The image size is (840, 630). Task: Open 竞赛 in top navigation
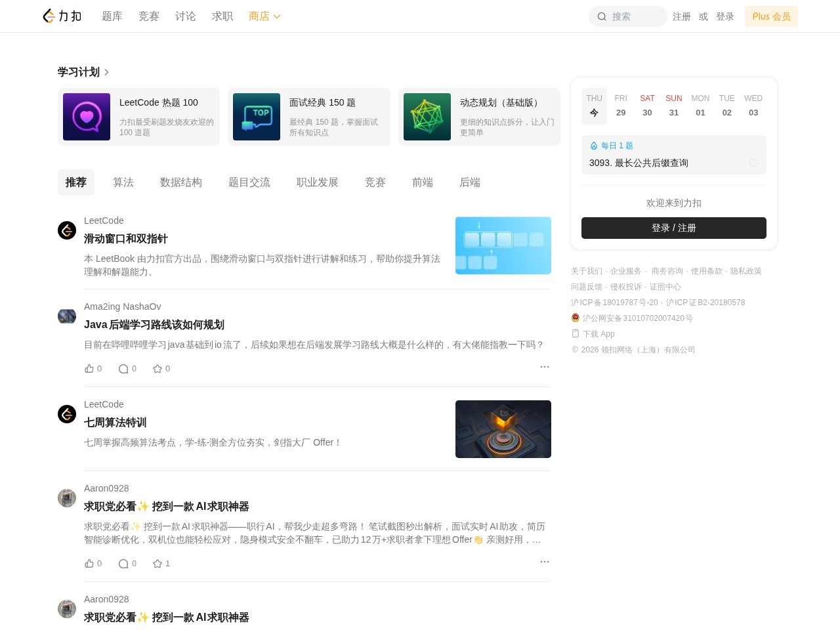[x=149, y=16]
